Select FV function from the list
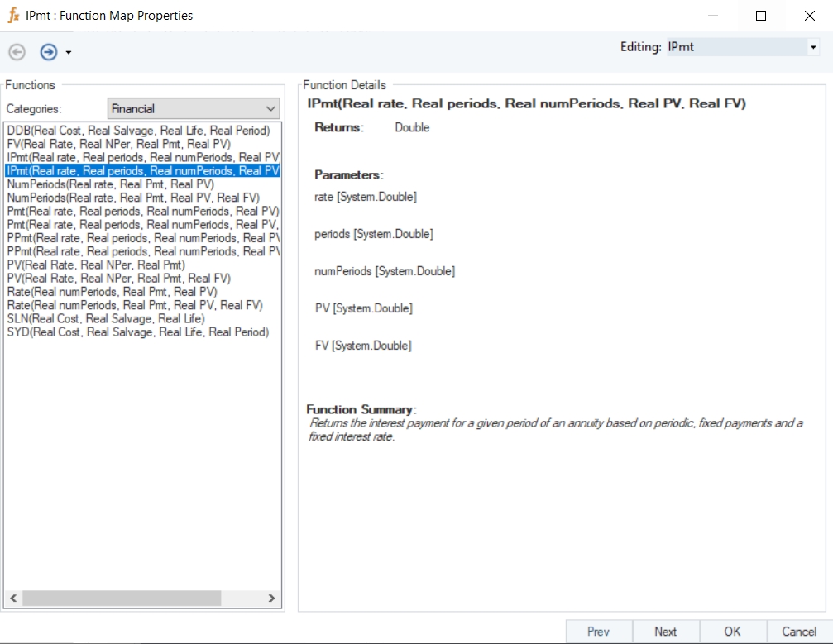The width and height of the screenshot is (833, 644). pyautogui.click(x=118, y=144)
